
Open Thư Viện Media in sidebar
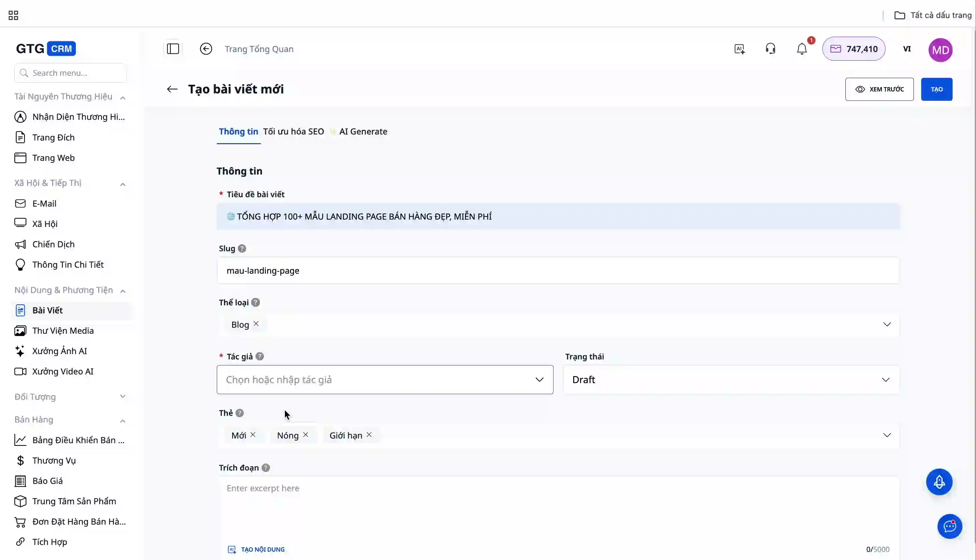click(63, 331)
